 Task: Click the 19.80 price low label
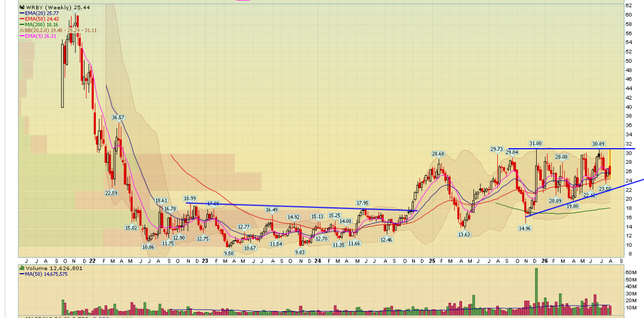pyautogui.click(x=573, y=207)
